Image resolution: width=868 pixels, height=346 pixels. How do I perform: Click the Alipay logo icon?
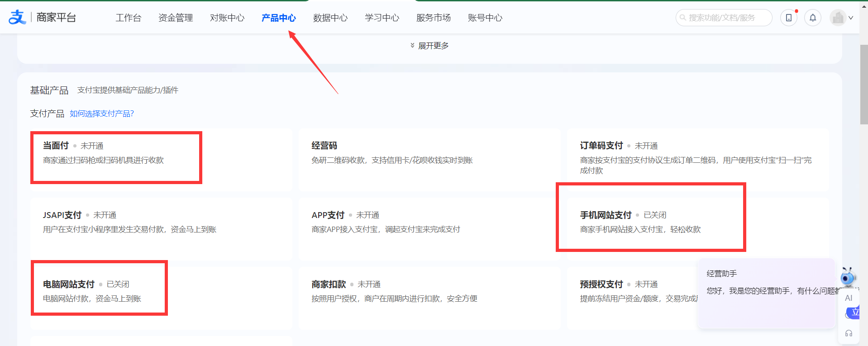click(x=17, y=17)
